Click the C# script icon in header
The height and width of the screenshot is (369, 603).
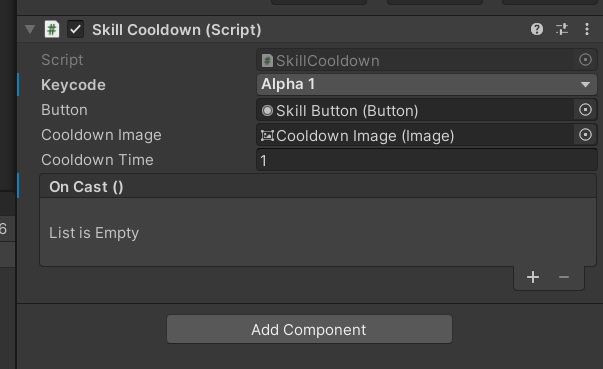(52, 29)
